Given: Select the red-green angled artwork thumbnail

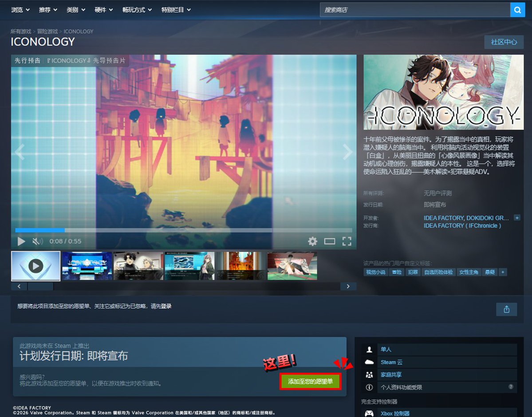Looking at the screenshot, I should pyautogui.click(x=292, y=266).
